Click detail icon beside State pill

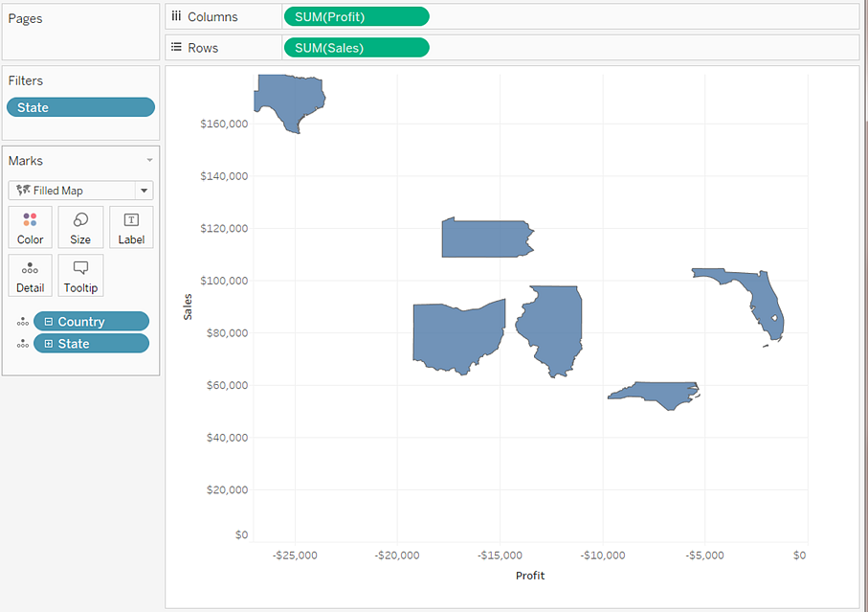pyautogui.click(x=21, y=344)
